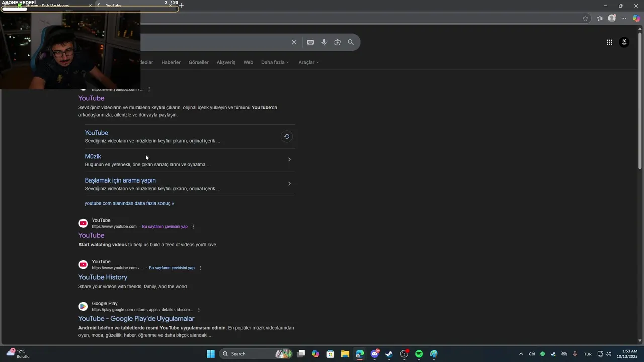This screenshot has height=362, width=644.
Task: Open options for the 'Start watching videos' result
Action: 193,227
